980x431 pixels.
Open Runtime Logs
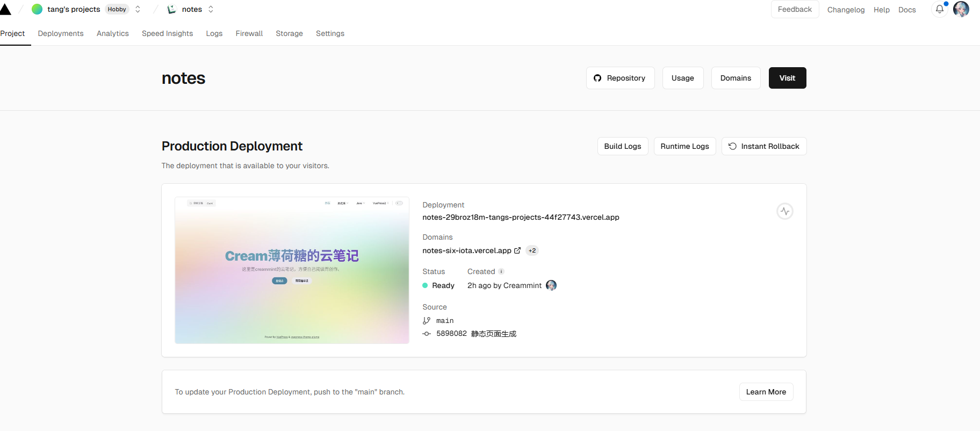coord(684,146)
